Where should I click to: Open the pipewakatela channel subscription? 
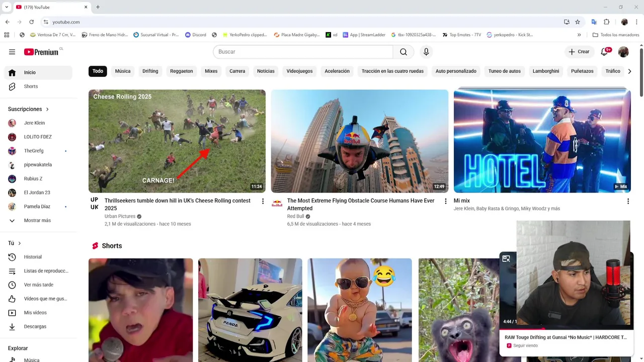coord(38,165)
